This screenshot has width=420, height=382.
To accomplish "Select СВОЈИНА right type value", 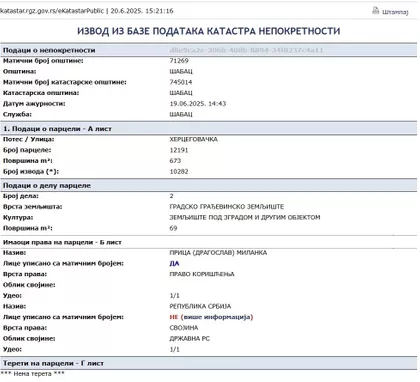I will pos(184,328).
